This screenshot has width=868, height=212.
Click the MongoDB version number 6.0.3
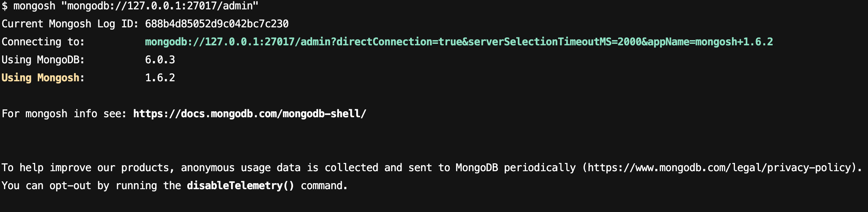coord(160,60)
